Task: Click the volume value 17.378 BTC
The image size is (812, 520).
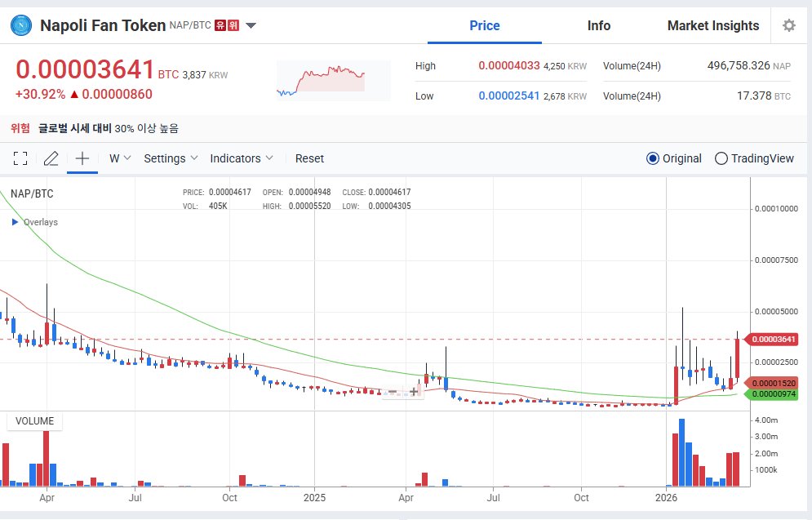Action: pos(764,96)
